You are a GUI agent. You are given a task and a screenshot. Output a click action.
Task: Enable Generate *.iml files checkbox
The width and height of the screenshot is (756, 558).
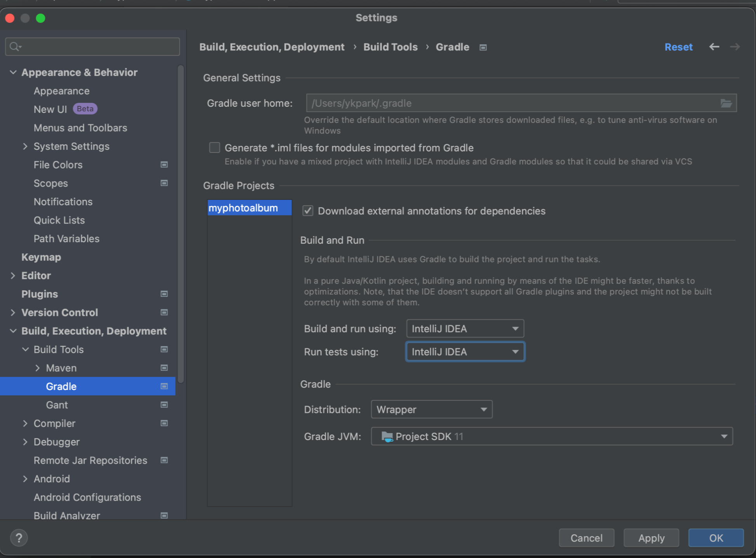pyautogui.click(x=214, y=147)
